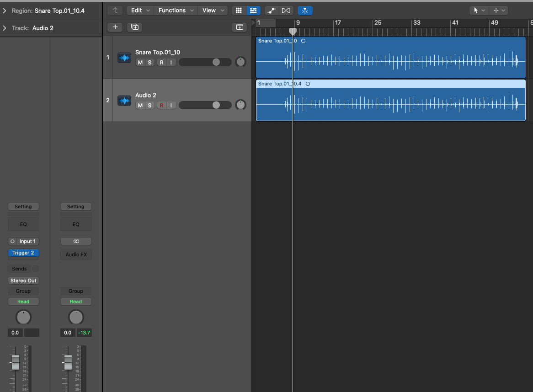Enable the automation curve tool icon
This screenshot has width=533, height=392.
tap(272, 10)
